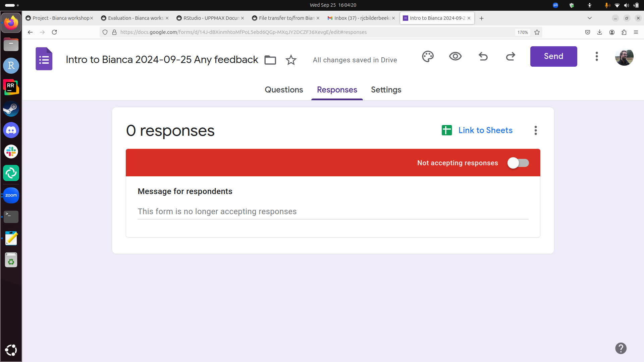Screen dimensions: 644x362
Task: Click the undo arrow icon
Action: 483,57
